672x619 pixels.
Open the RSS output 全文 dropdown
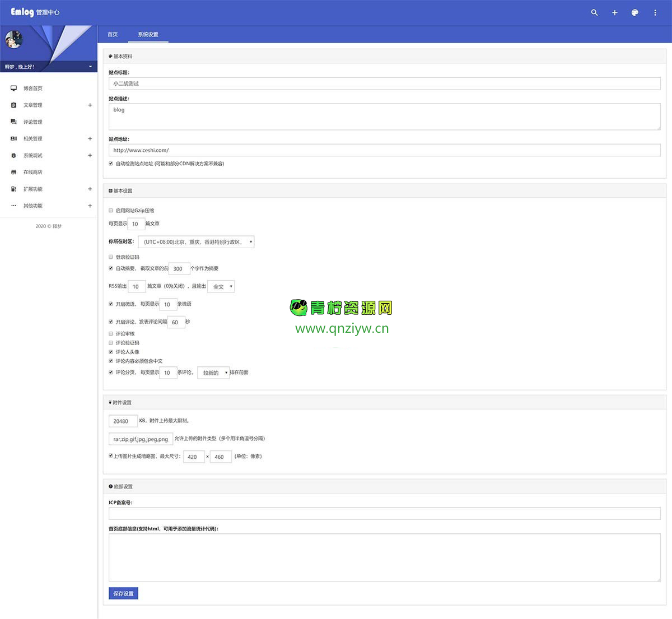point(221,286)
